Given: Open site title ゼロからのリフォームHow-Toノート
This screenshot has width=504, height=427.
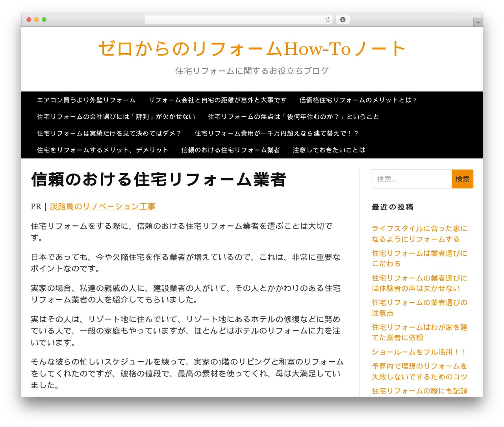Looking at the screenshot, I should tap(252, 49).
